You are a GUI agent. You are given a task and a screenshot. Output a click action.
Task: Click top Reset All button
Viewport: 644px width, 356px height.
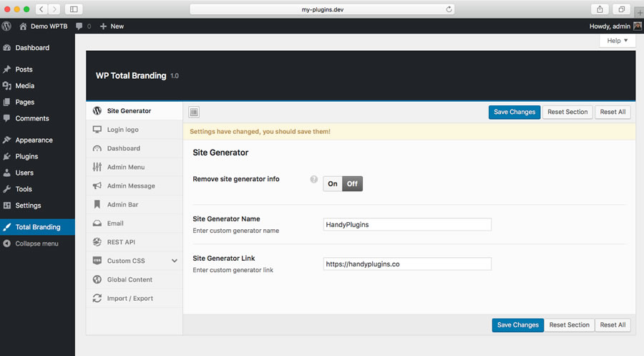[613, 112]
